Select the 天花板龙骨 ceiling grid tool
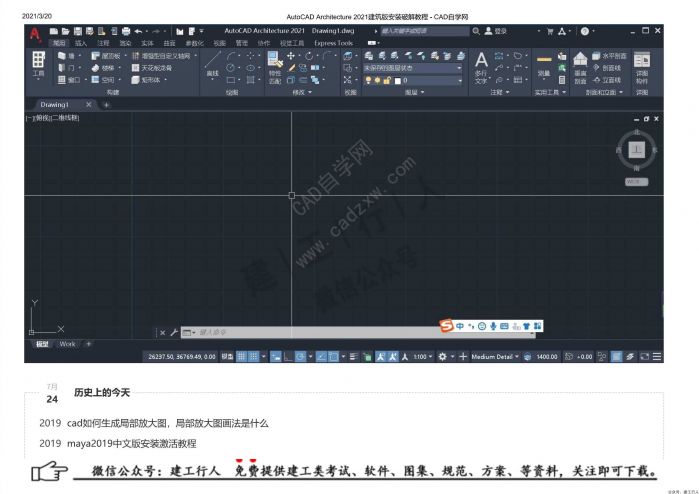The width and height of the screenshot is (699, 494). (x=152, y=68)
